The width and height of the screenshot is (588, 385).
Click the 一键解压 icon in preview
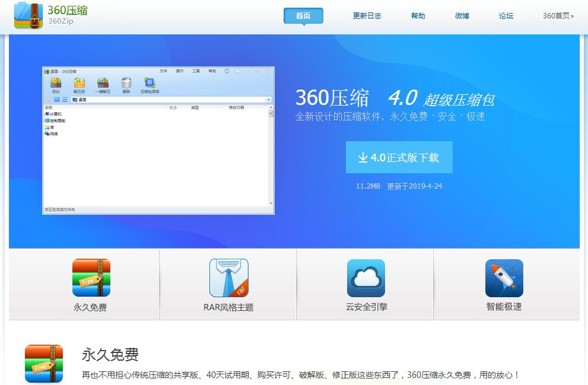[103, 84]
